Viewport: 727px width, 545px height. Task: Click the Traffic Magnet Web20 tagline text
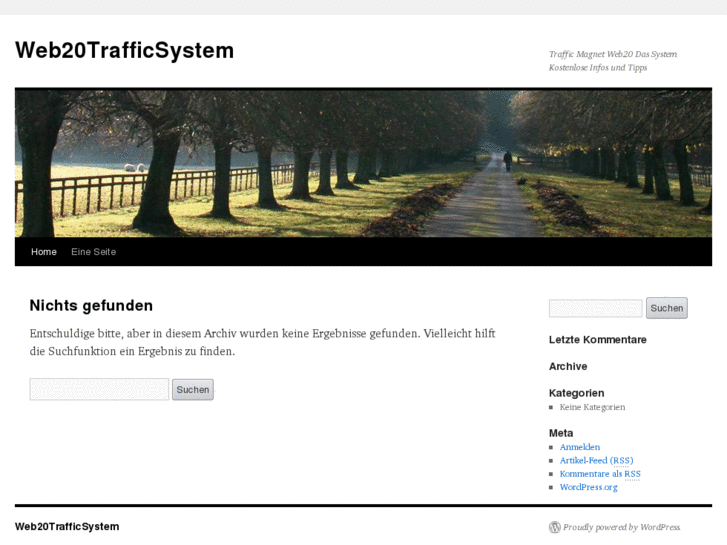pos(612,61)
